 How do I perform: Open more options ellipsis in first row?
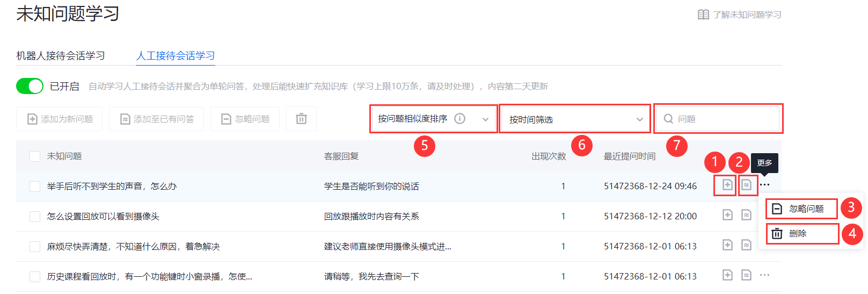(764, 185)
